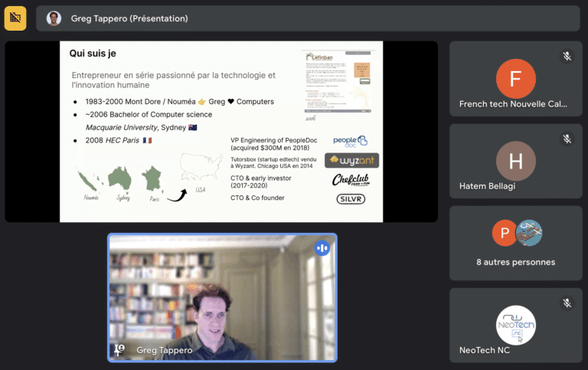Click the black heart icon before Computers
This screenshot has width=588, height=370.
pos(230,101)
